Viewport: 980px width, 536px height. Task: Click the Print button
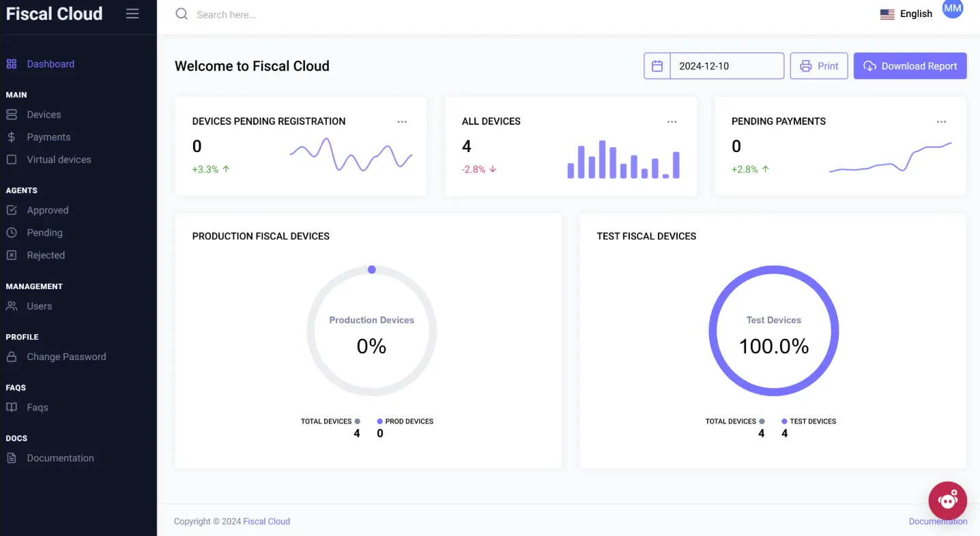pyautogui.click(x=819, y=66)
